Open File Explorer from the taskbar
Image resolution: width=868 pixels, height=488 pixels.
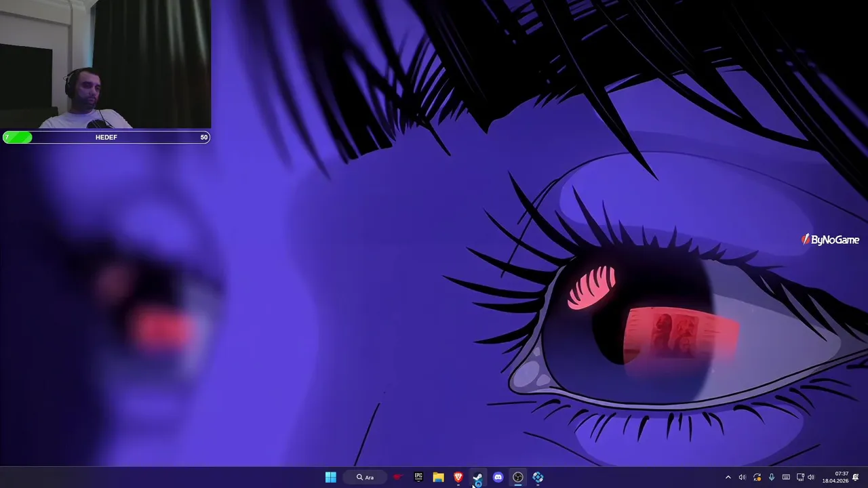coord(438,477)
